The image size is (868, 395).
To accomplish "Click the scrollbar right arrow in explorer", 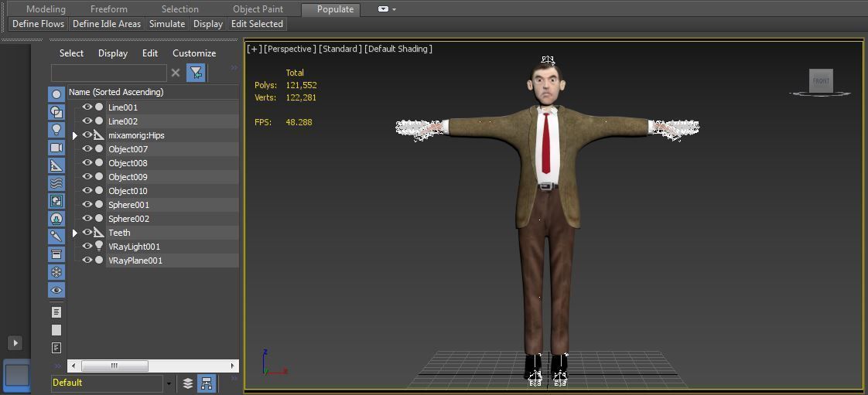I will (x=233, y=366).
